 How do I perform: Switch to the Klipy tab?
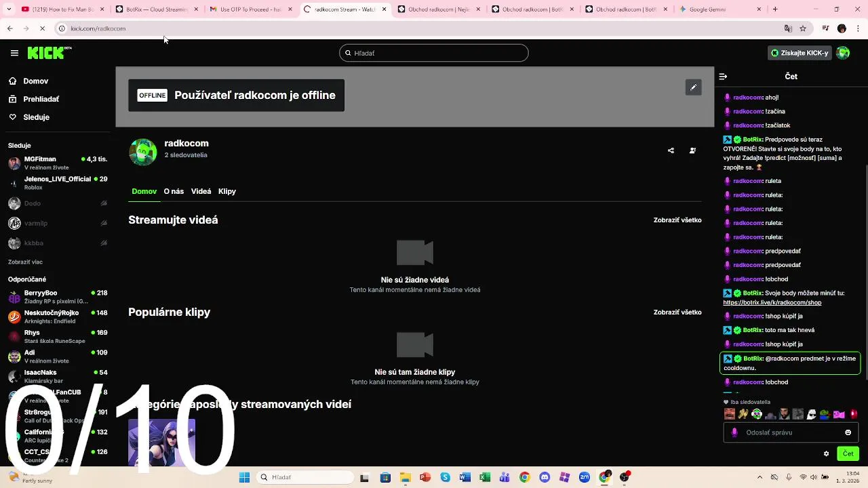point(227,192)
